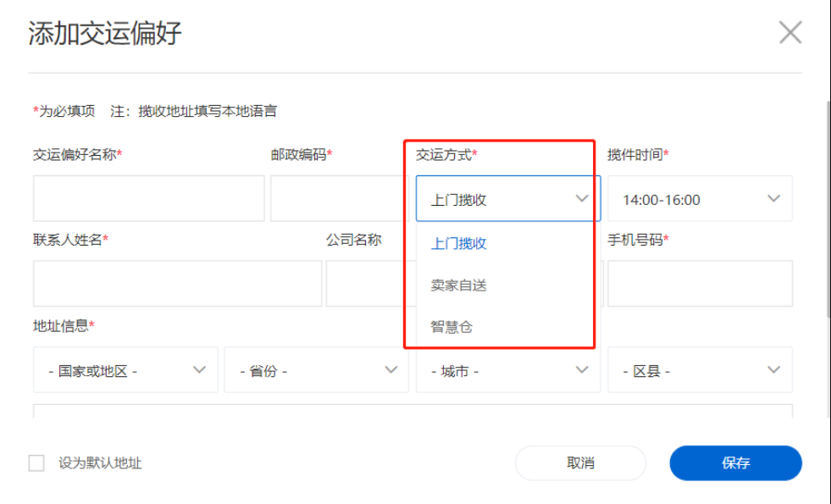Focus the 手机号码 input field
Viewport: 831px width, 504px height.
click(700, 284)
